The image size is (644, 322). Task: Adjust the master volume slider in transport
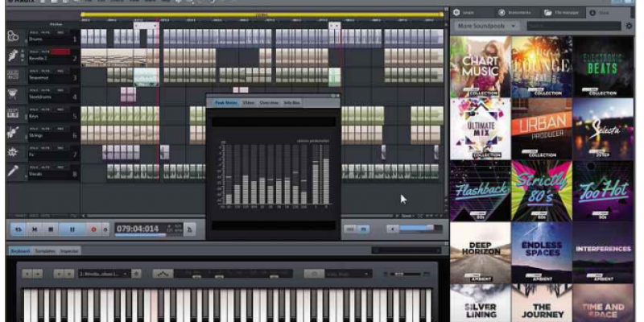coord(420,229)
